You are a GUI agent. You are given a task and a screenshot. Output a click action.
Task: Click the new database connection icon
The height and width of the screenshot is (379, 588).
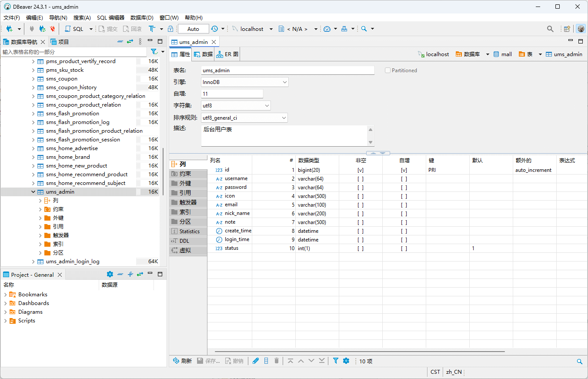coord(9,29)
